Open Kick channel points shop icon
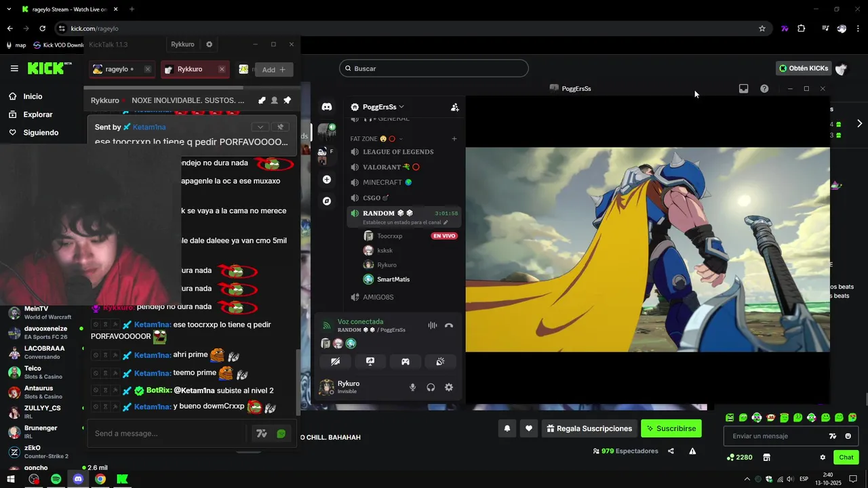Viewport: 868px width, 488px height. (767, 457)
